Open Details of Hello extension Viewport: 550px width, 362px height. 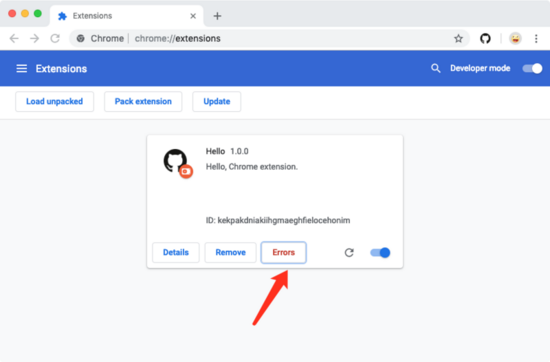click(x=176, y=252)
